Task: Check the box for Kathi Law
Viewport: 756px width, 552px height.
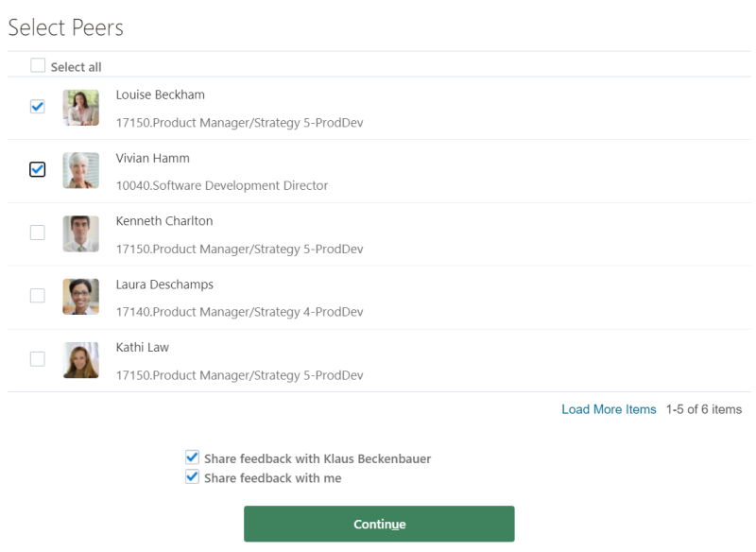Action: [x=38, y=358]
